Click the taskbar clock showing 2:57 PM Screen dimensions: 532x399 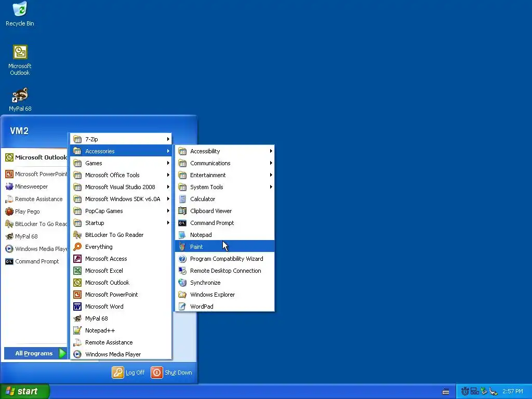(x=513, y=392)
